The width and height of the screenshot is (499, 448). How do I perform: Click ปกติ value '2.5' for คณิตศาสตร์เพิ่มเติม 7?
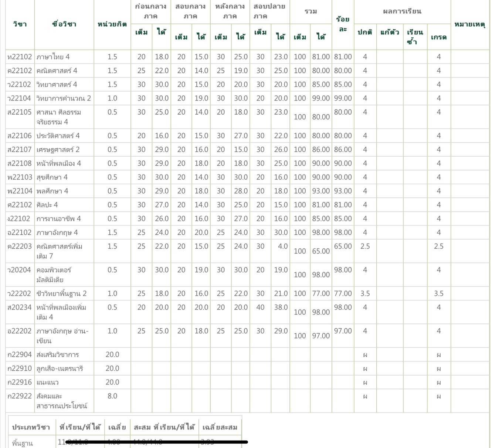pyautogui.click(x=365, y=246)
